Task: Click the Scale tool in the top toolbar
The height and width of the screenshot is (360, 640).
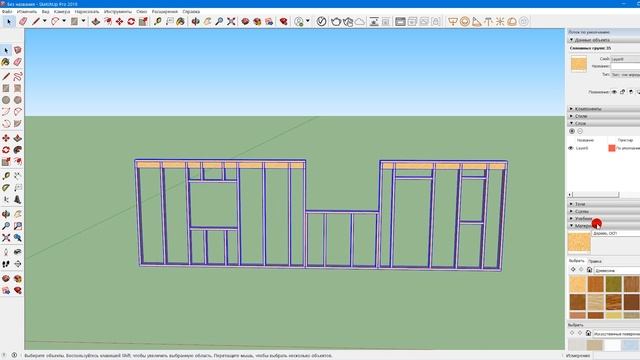Action: (x=143, y=21)
